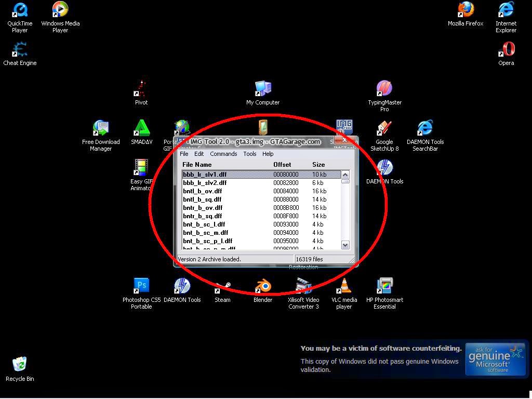
Task: Close the IMG Tool window
Action: coord(344,140)
